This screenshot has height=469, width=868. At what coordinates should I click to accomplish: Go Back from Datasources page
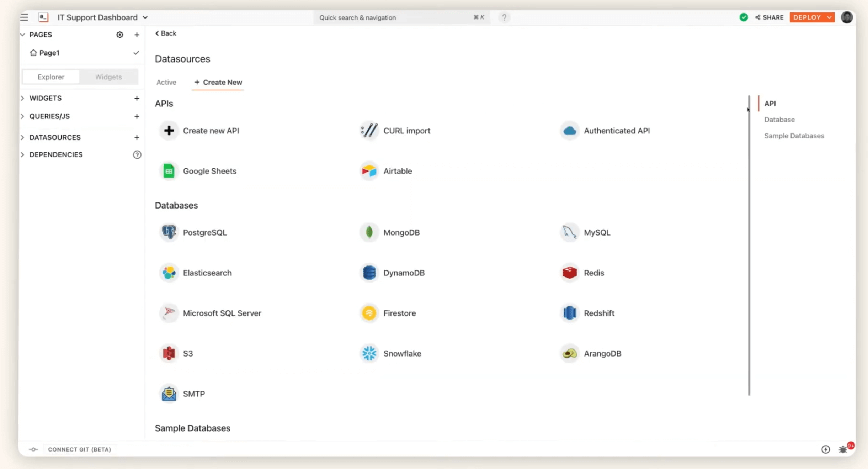[166, 33]
